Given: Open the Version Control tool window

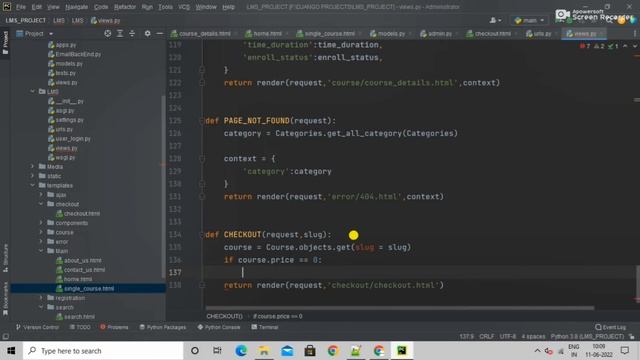Looking at the screenshot, I should click(37, 327).
